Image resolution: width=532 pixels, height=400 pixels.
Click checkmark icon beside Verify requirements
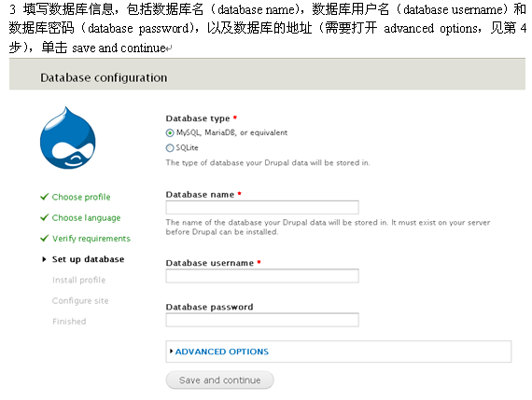tap(45, 239)
